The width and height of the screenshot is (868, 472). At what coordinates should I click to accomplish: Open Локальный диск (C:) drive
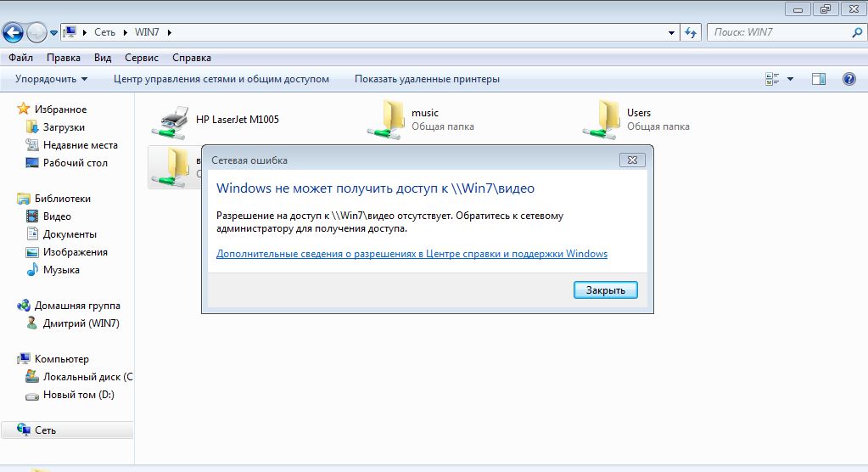(87, 377)
